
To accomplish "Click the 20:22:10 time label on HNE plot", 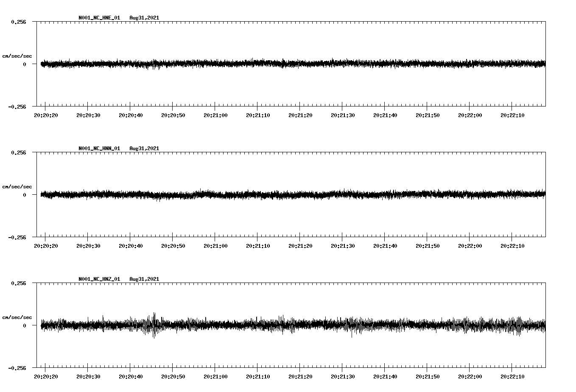I will click(x=512, y=115).
